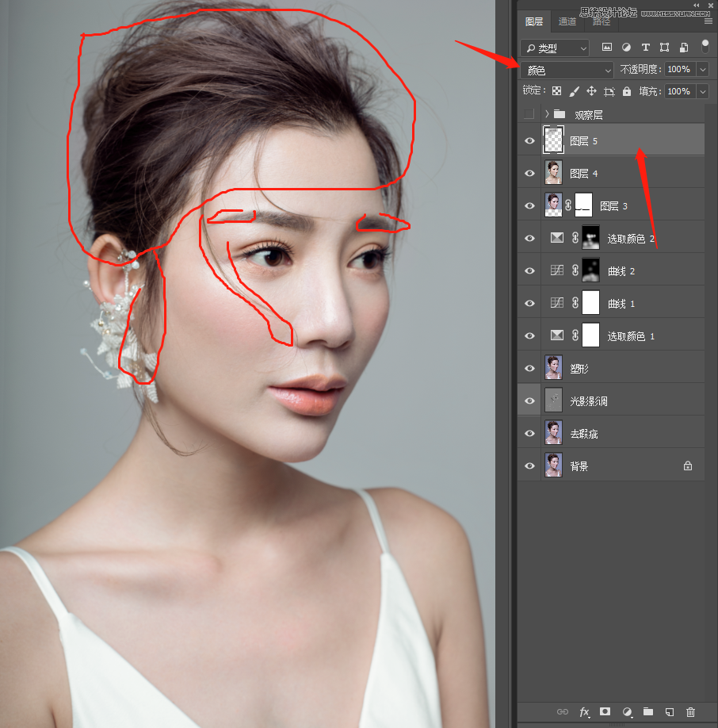Click the 填充 fill percentage field
Image resolution: width=718 pixels, height=728 pixels.
(x=678, y=91)
